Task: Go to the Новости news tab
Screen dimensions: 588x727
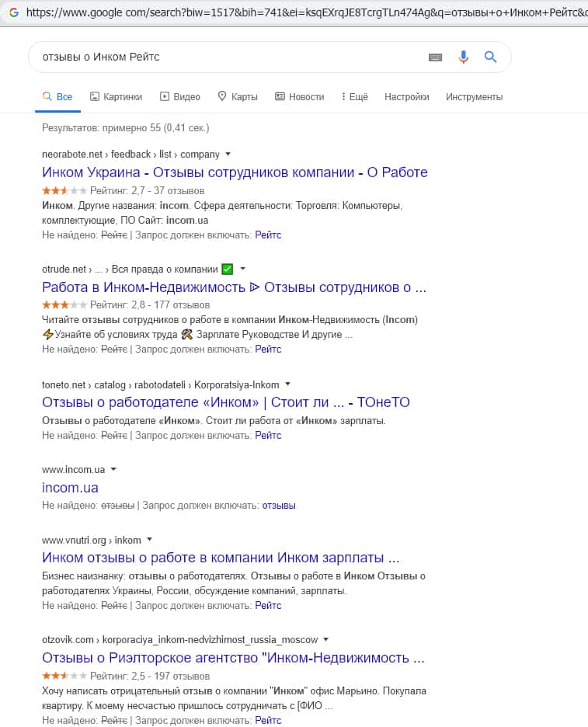Action: (x=300, y=97)
